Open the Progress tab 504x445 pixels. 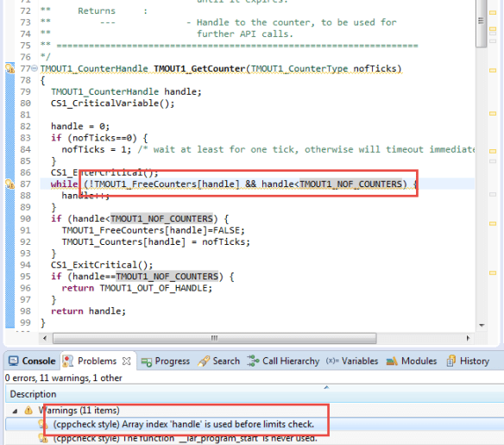point(166,361)
